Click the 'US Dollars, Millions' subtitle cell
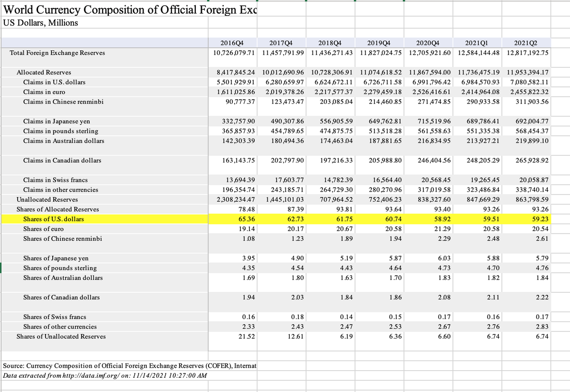Screen dimensions: 570x392 pos(40,22)
